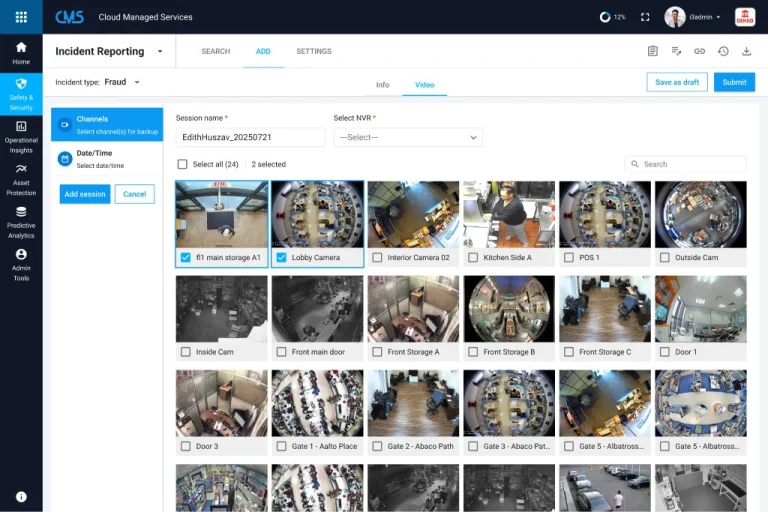This screenshot has width=768, height=512.
Task: Open the Incident type Fraud dropdown
Action: tap(137, 82)
